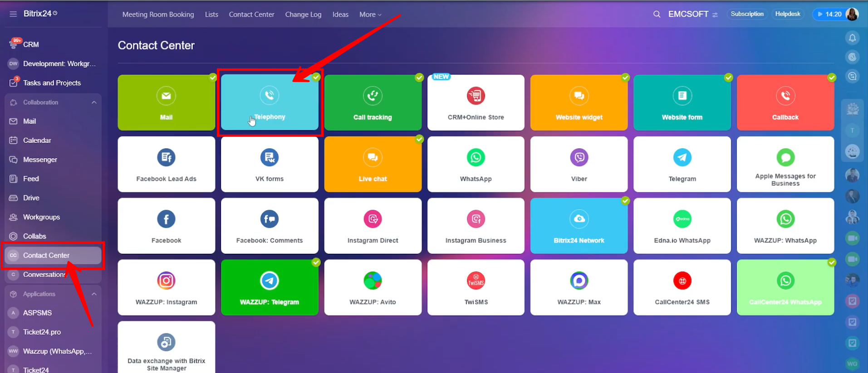Click the Facebook Lead Ads icon
Image resolution: width=868 pixels, height=373 pixels.
point(166,158)
